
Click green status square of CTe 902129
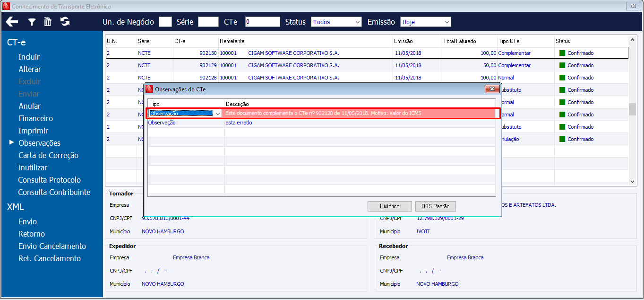[562, 65]
